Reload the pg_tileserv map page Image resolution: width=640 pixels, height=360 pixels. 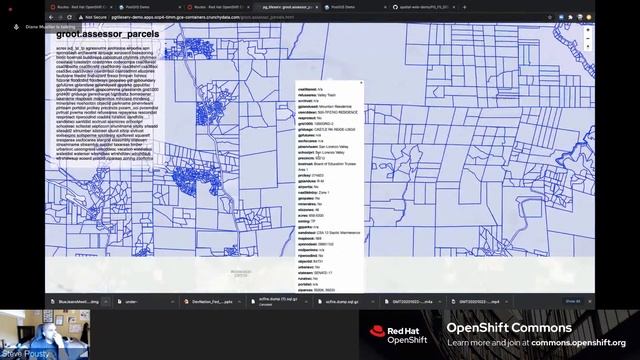[x=69, y=18]
